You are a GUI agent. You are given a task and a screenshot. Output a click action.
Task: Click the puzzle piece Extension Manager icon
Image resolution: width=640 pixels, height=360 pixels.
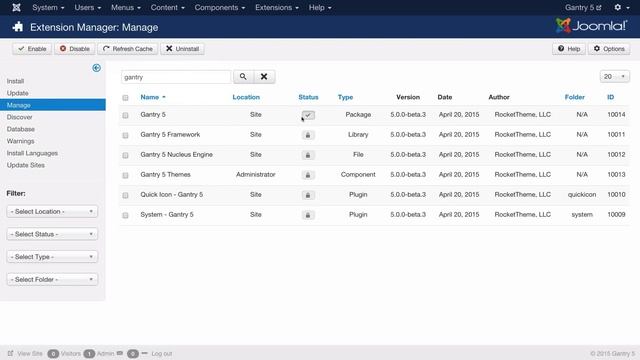tap(18, 27)
